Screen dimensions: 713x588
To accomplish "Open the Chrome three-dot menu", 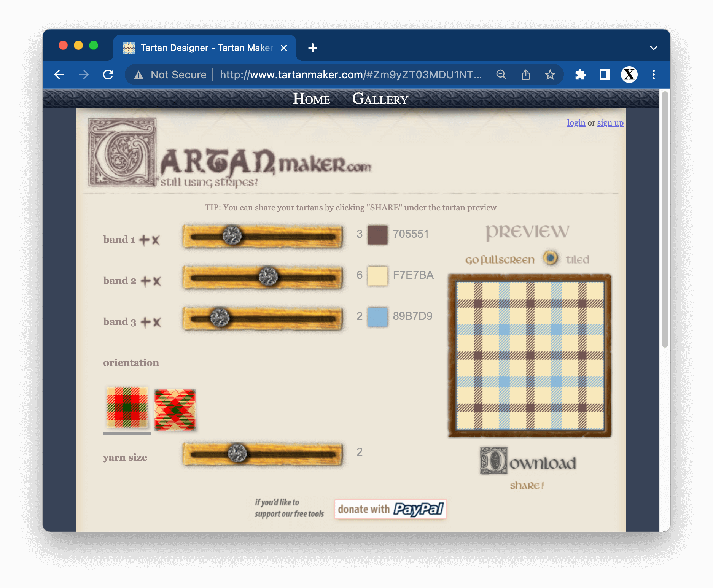I will pyautogui.click(x=654, y=75).
